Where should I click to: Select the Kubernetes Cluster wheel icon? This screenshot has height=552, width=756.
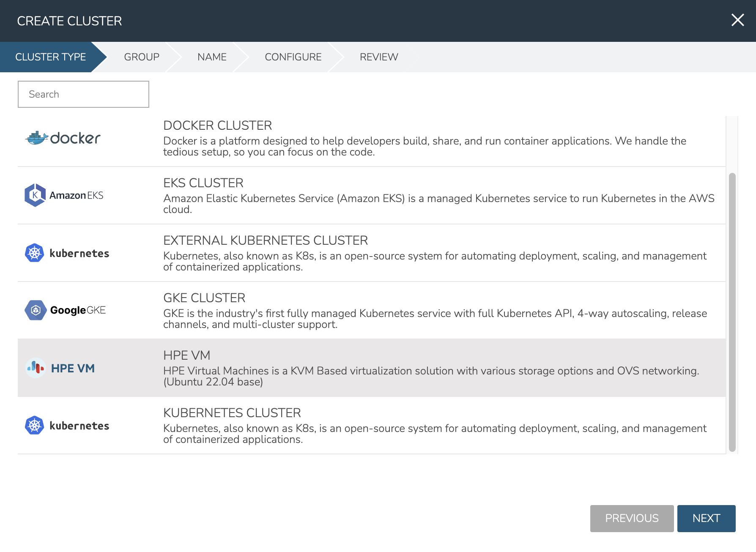click(35, 425)
